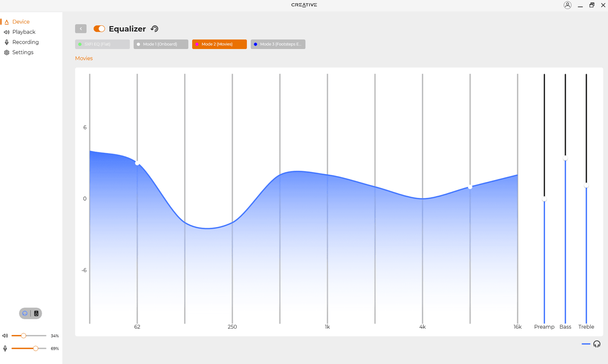Screen dimensions: 608x364
Task: Select Mode 1 (Onboard) preset
Action: [x=161, y=44]
